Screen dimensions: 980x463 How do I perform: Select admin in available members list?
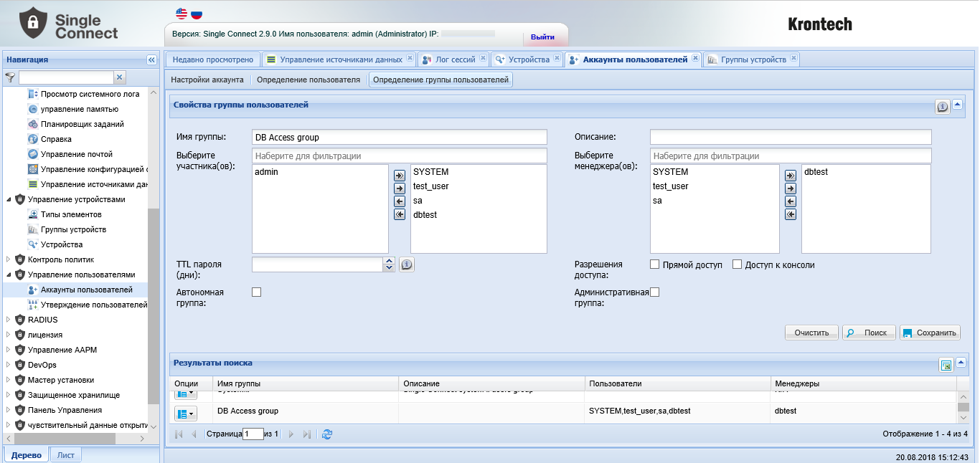tap(266, 172)
